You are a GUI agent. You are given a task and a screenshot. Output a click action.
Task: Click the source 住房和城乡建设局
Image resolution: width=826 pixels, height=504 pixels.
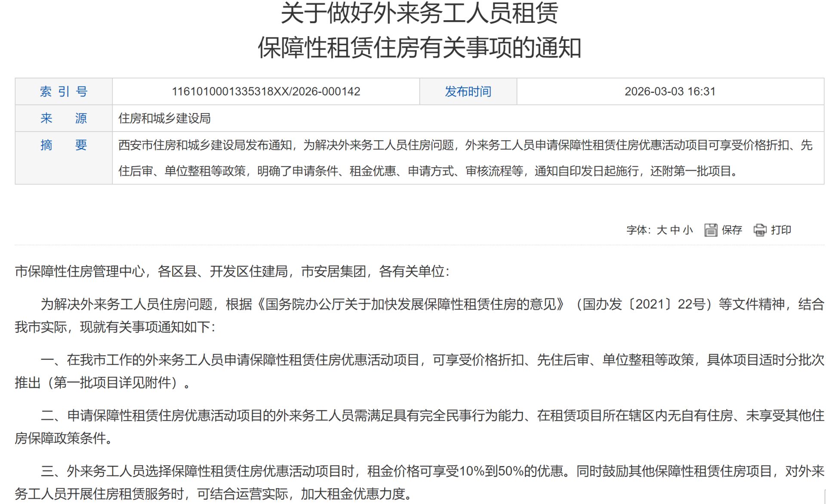[x=164, y=118]
